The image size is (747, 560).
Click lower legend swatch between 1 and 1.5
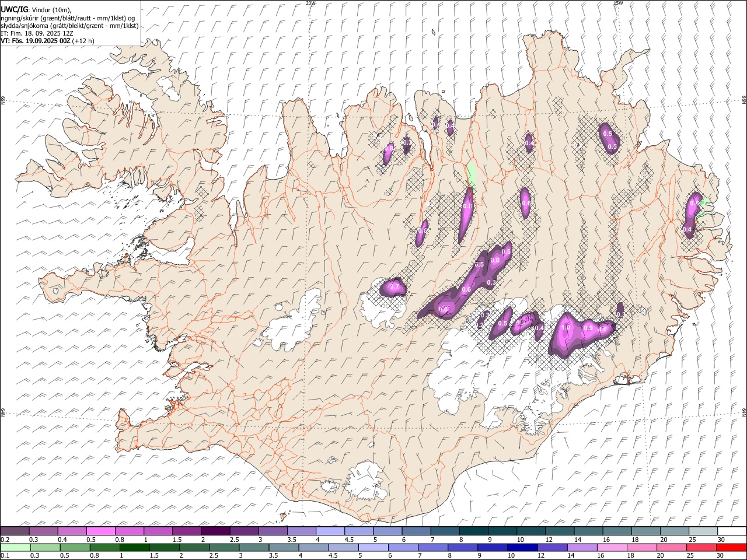click(135, 547)
